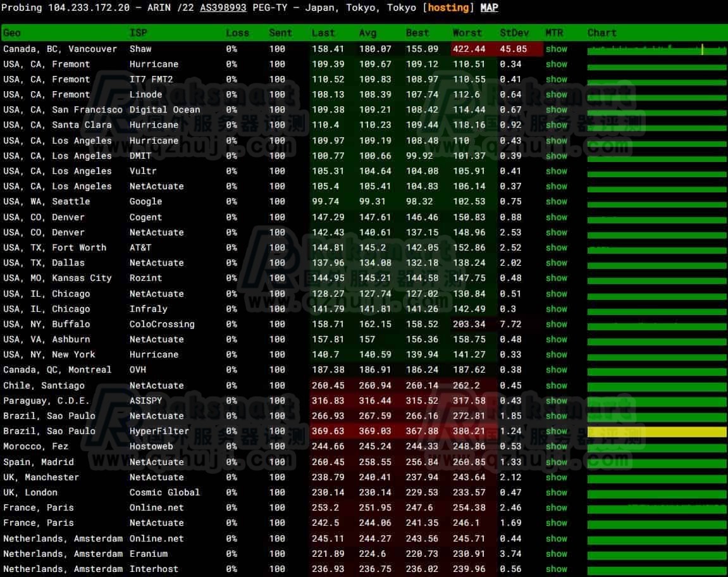Open the AS398993 link in header
The height and width of the screenshot is (577, 728).
[x=223, y=8]
